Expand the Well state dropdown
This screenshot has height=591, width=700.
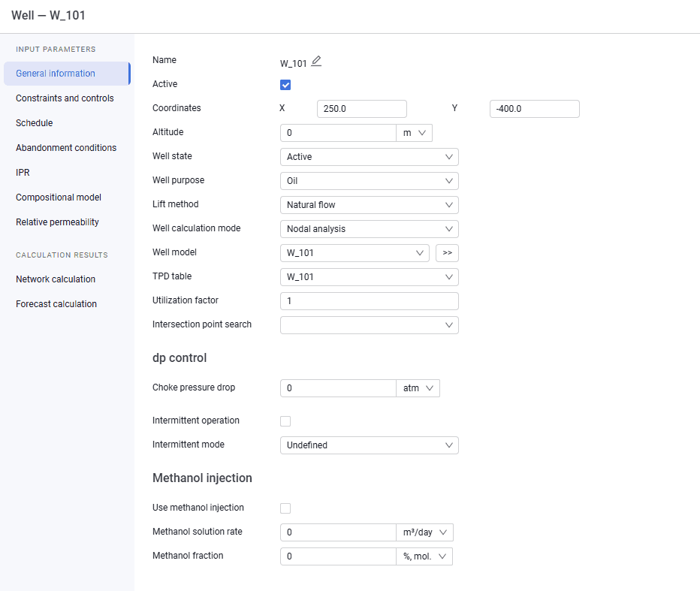[x=370, y=157]
